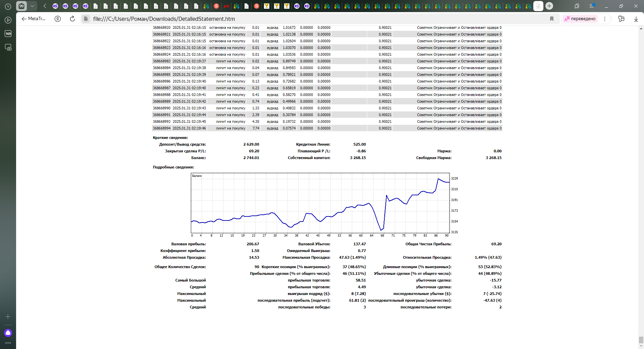Click the screenshot camera icon in sidebar
Viewport: 644px width, 349px height.
pos(8,47)
